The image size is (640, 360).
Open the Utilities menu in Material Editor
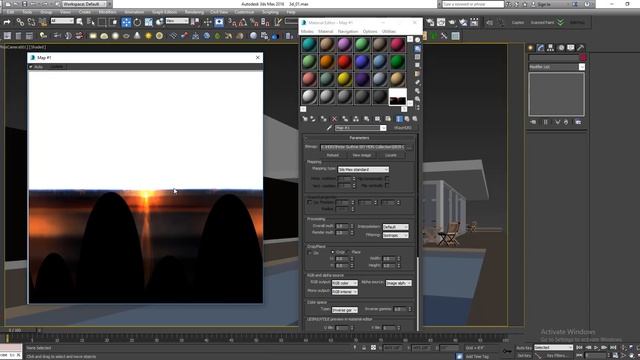coord(389,31)
